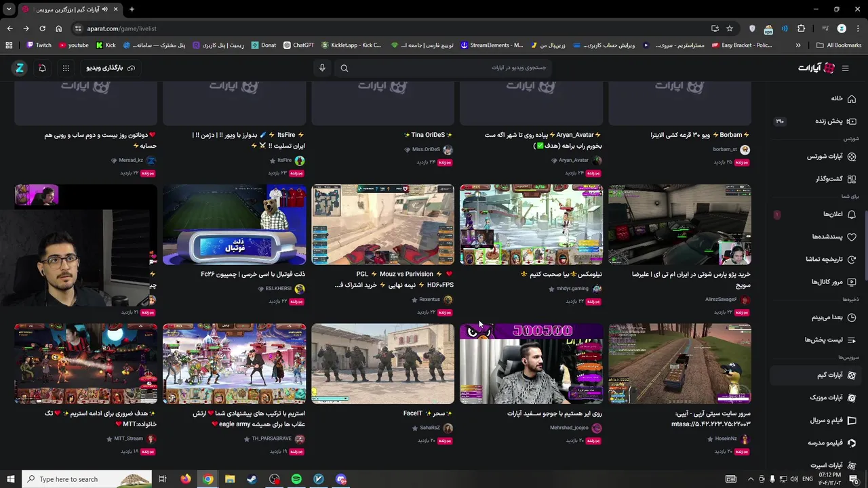The height and width of the screenshot is (488, 868).
Task: Click the upload video button
Action: (x=111, y=68)
